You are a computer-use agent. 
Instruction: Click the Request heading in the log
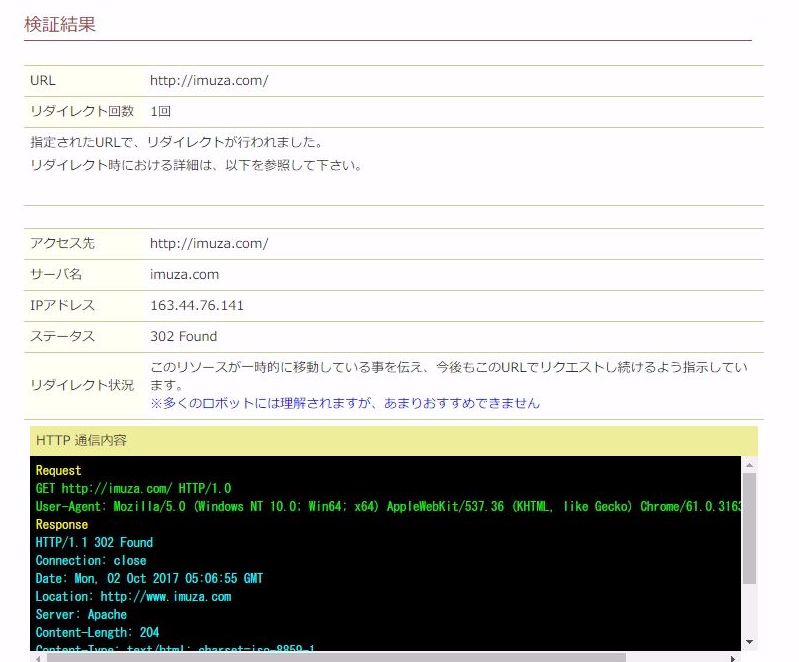pyautogui.click(x=59, y=470)
